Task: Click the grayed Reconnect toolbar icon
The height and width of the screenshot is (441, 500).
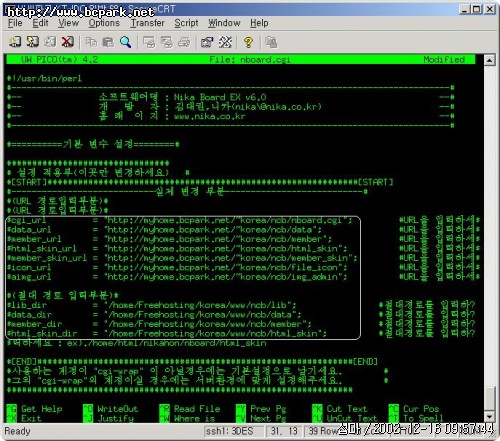Action: (x=50, y=42)
